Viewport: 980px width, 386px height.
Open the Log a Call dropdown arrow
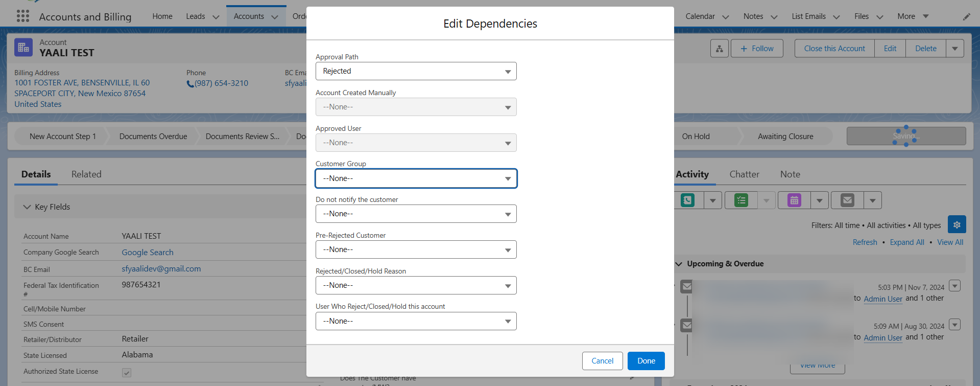coord(712,200)
